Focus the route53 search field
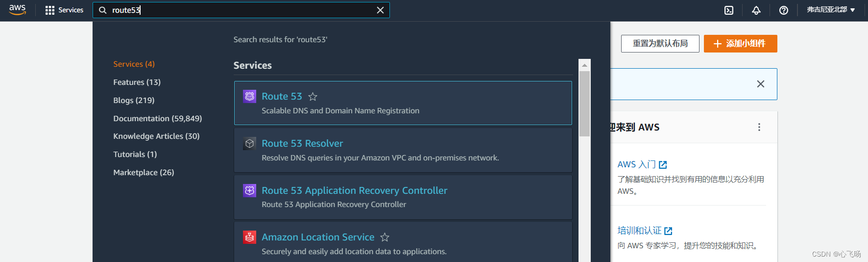The image size is (868, 262). pos(241,10)
